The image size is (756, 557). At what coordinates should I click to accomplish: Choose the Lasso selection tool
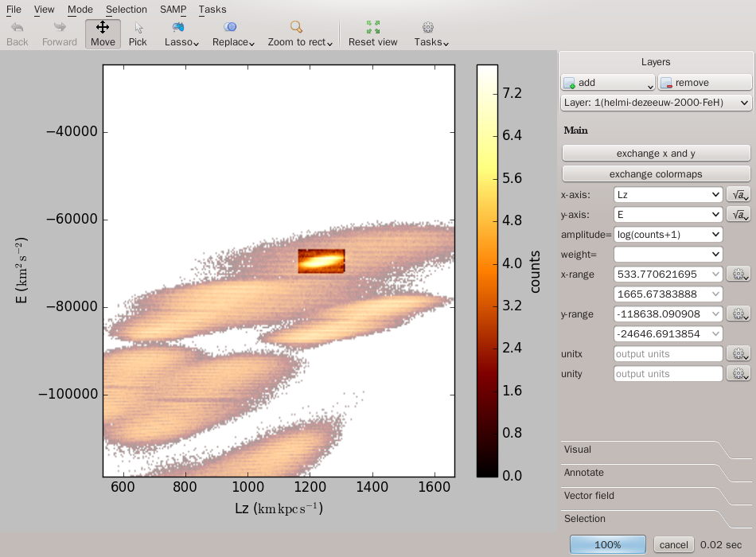tap(181, 33)
